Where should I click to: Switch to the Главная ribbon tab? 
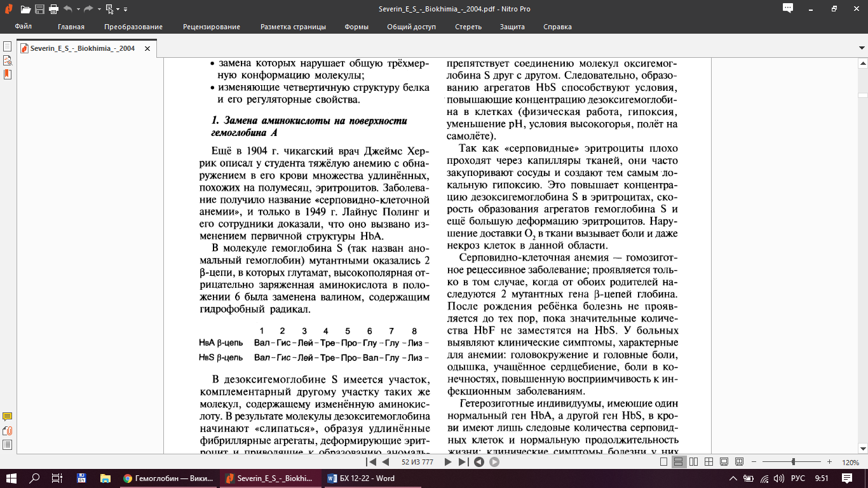pyautogui.click(x=71, y=27)
